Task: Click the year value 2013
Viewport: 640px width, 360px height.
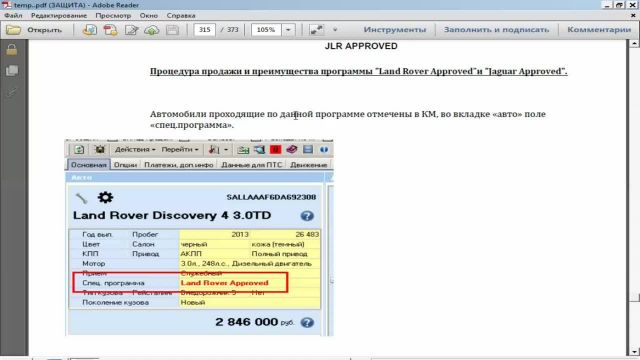Action: [240, 234]
